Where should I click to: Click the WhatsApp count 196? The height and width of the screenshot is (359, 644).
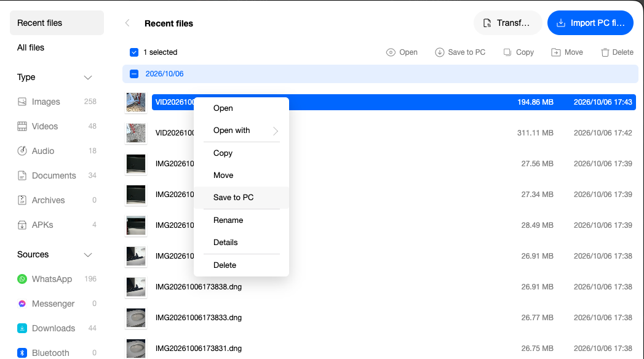tap(90, 279)
